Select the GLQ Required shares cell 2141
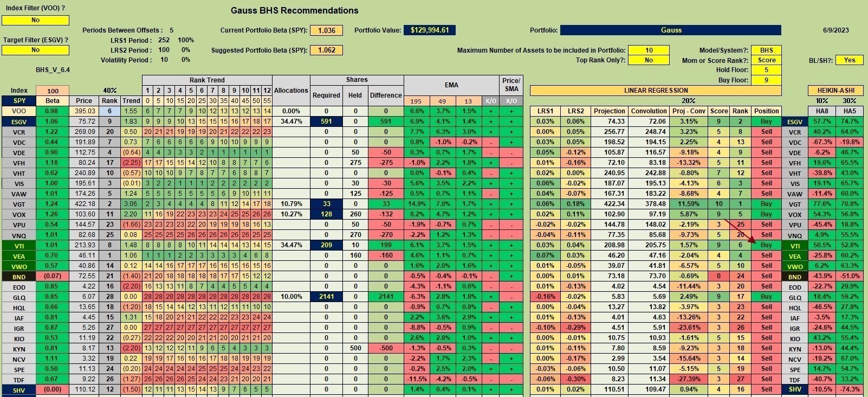This screenshot has width=868, height=397. pyautogui.click(x=326, y=297)
